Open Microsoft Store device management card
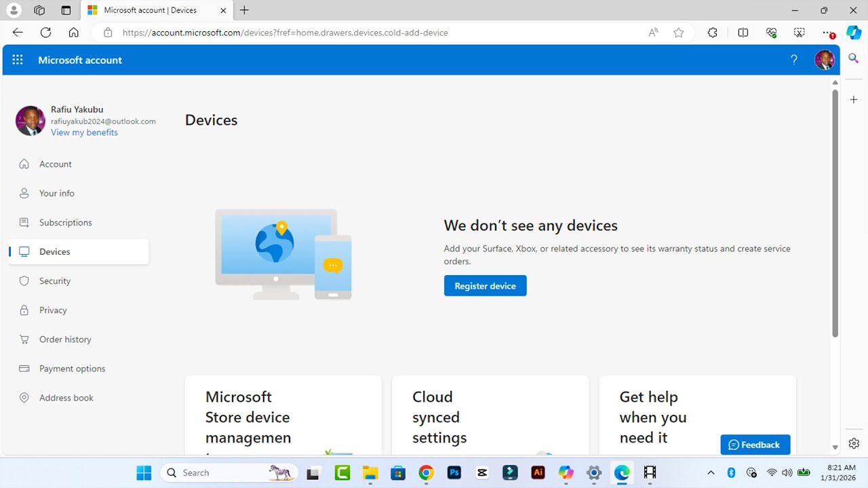The width and height of the screenshot is (868, 488). (283, 415)
